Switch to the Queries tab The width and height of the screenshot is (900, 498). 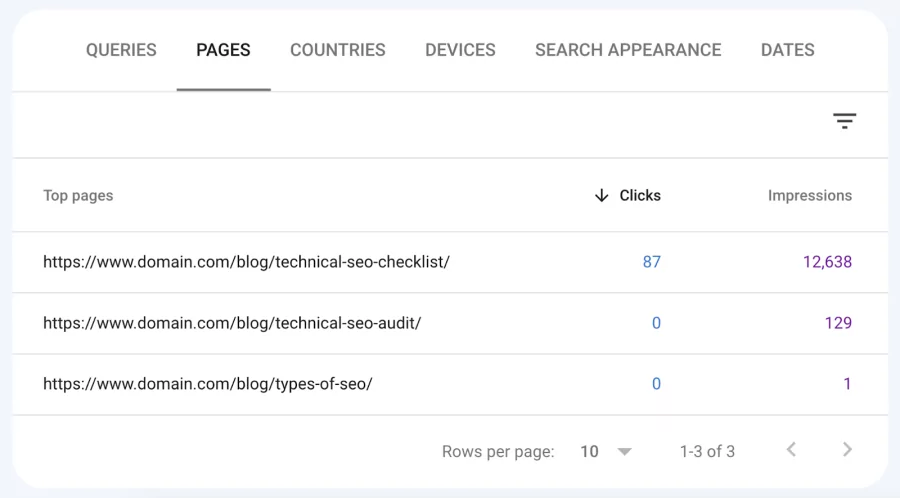point(121,50)
